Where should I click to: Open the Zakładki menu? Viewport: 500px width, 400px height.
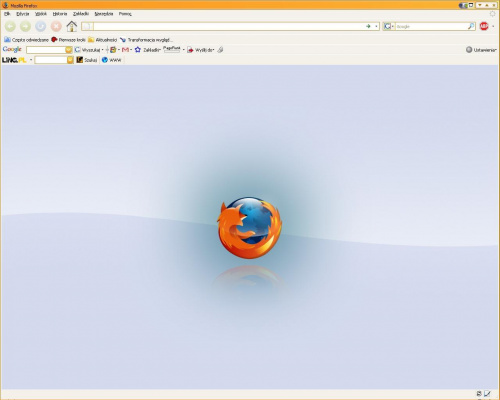[x=81, y=14]
